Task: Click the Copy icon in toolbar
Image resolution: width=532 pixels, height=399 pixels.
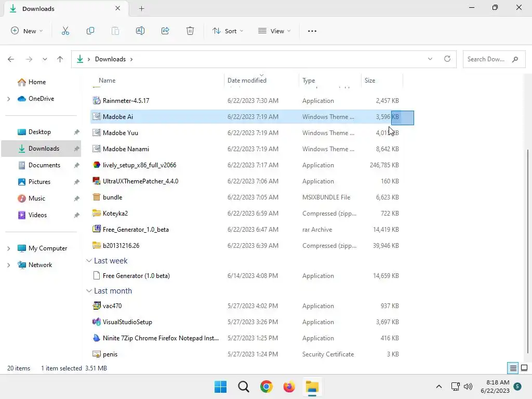Action: click(x=90, y=31)
